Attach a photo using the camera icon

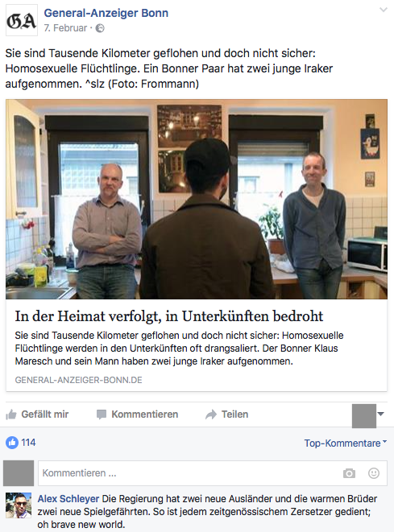(349, 473)
